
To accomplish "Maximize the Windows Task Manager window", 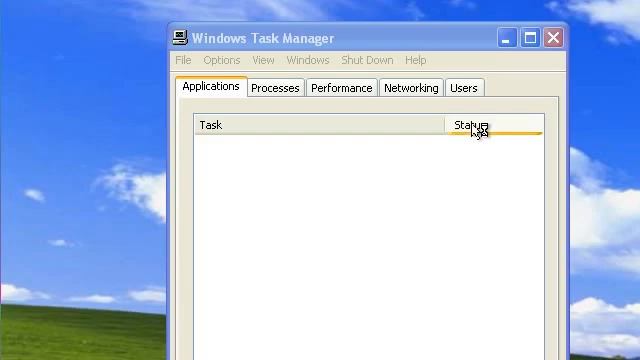I will point(530,38).
